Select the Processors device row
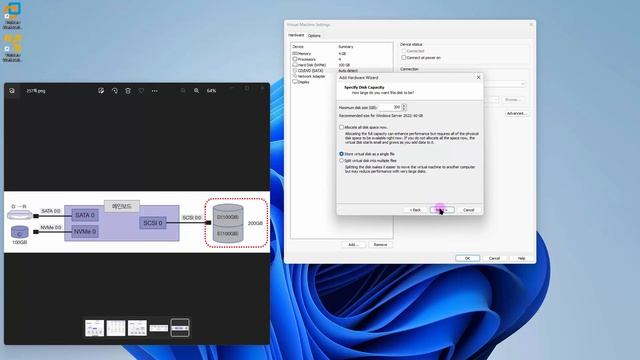 point(342,59)
